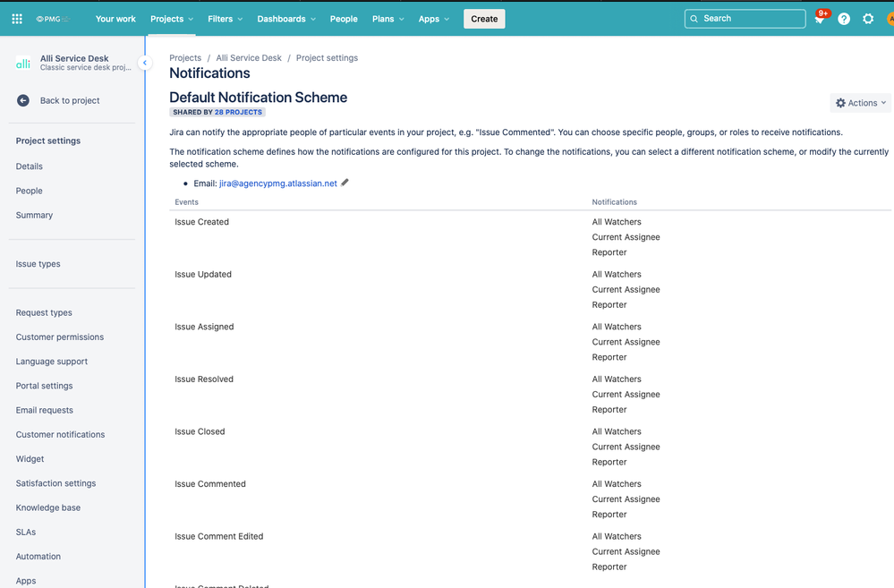The image size is (894, 588).
Task: Open the Actions dropdown for the scheme
Action: pyautogui.click(x=860, y=103)
